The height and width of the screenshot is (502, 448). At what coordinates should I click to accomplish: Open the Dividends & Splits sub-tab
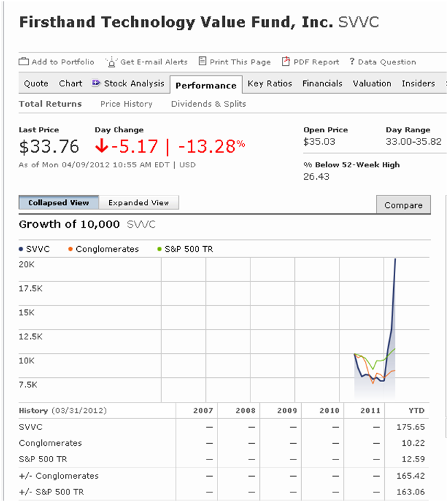click(209, 104)
